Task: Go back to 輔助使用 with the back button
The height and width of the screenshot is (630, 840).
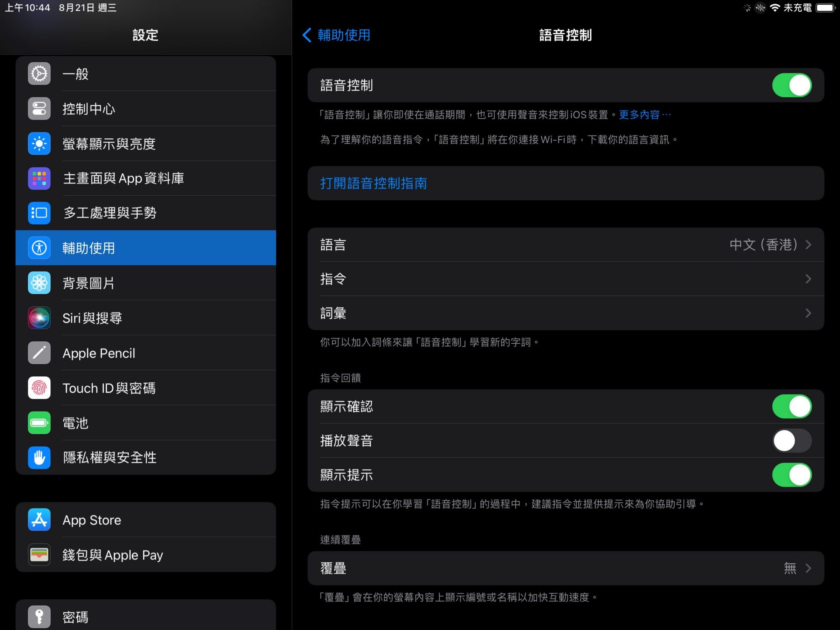Action: coord(336,35)
